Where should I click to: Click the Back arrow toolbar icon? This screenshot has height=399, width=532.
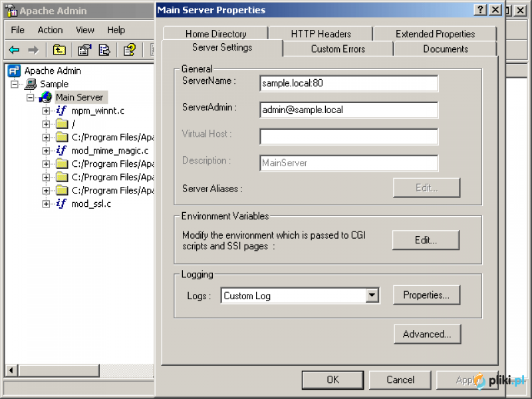tap(14, 51)
